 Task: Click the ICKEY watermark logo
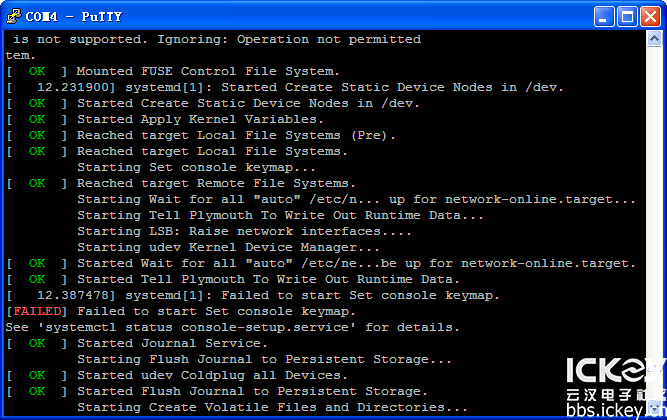pos(615,370)
